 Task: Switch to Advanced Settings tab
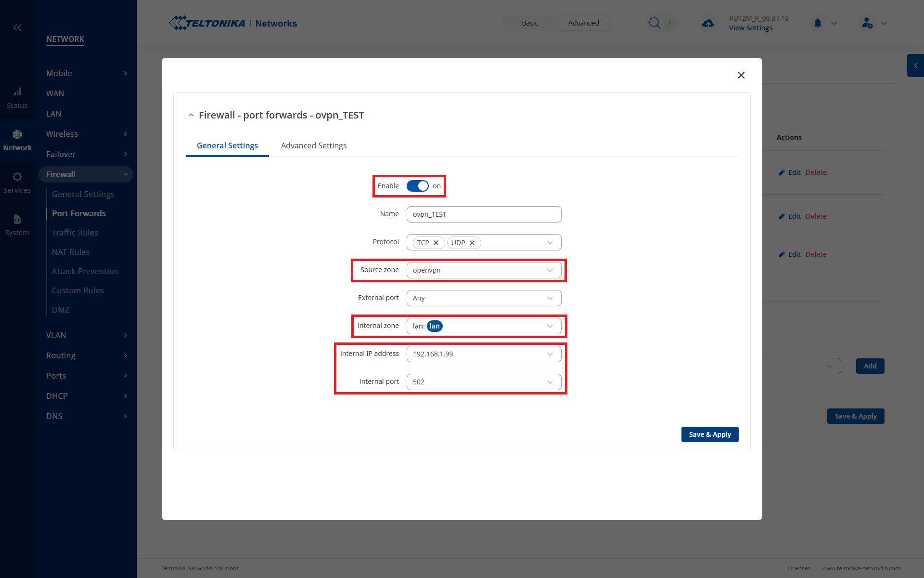coord(313,145)
